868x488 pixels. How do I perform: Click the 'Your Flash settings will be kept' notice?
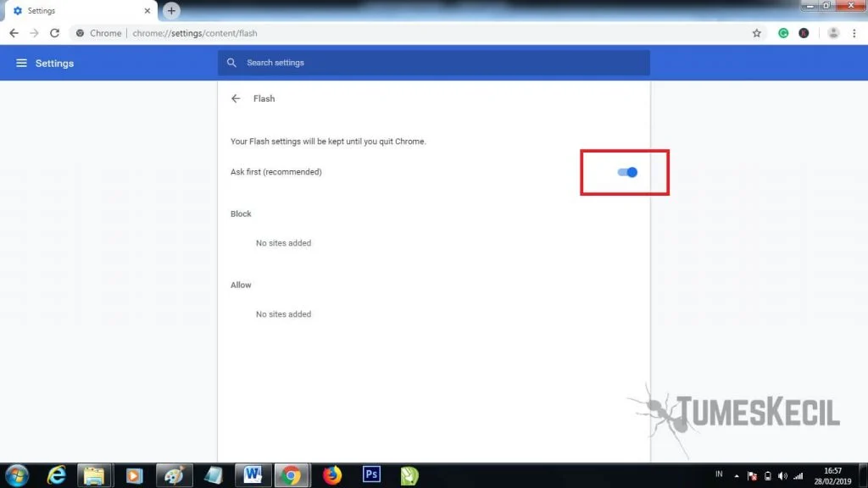click(x=328, y=141)
